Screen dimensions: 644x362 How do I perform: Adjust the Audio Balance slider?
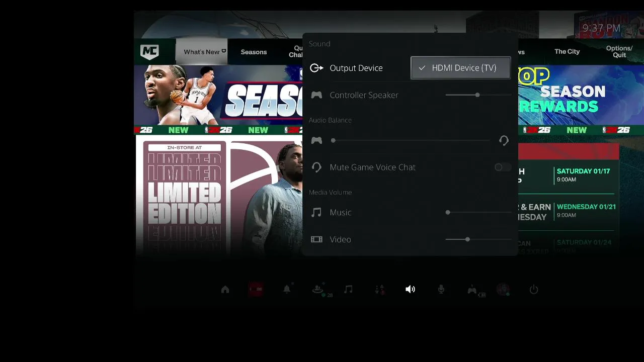pyautogui.click(x=411, y=141)
